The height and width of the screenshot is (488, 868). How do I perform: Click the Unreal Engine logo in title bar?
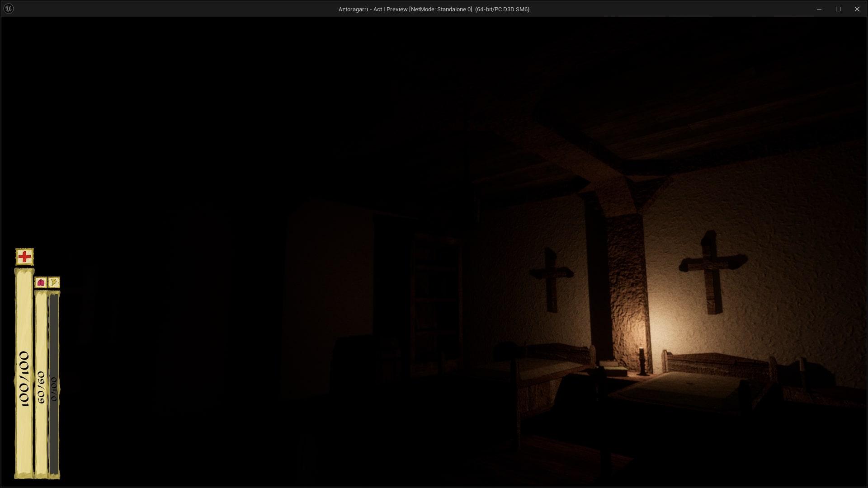click(x=9, y=9)
